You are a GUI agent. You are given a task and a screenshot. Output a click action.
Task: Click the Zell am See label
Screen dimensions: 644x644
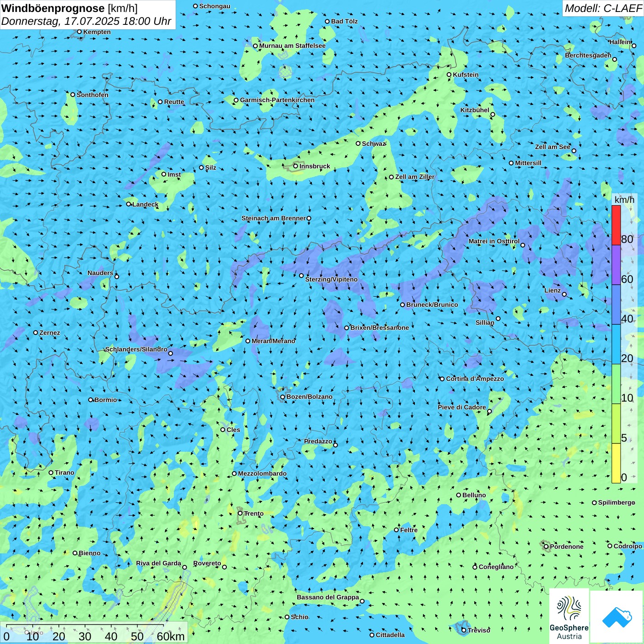click(552, 147)
